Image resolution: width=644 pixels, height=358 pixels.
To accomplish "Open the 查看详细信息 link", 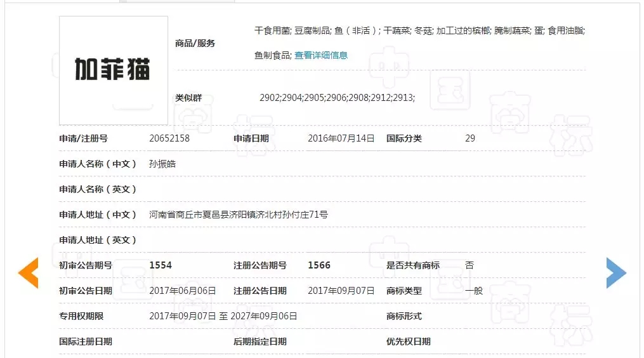I will [321, 55].
